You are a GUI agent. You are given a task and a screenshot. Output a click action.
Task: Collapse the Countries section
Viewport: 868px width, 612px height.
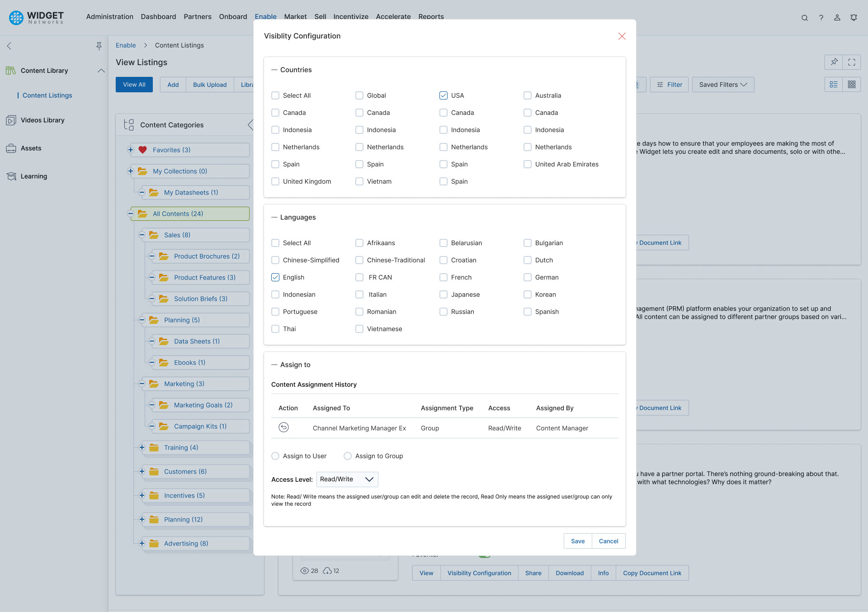tap(274, 70)
